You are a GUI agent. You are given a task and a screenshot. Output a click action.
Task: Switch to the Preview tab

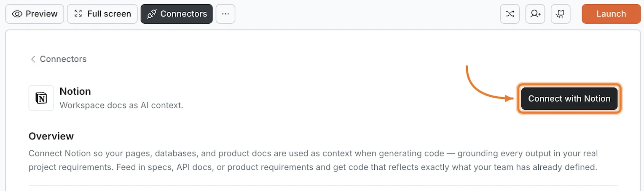coord(41,14)
